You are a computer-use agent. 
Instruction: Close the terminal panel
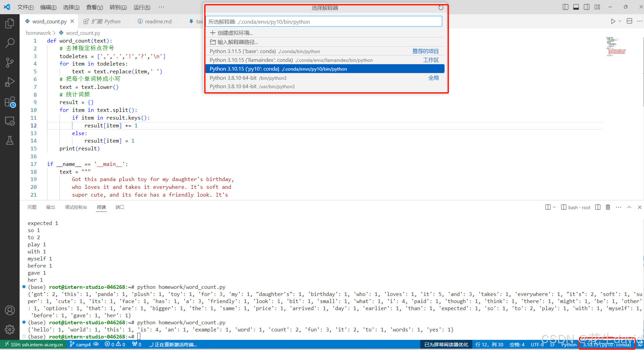640,207
